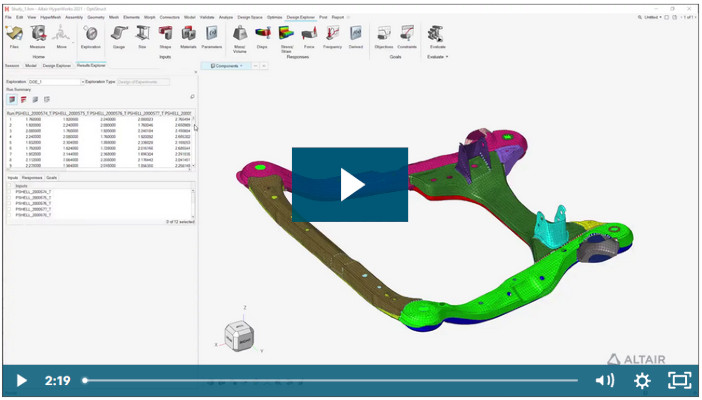This screenshot has width=702, height=400.
Task: Switch to the Results Explorer browser tab
Action: click(x=91, y=65)
